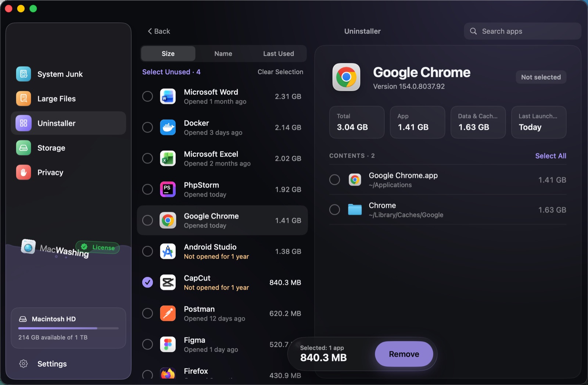Check the Postman selection circle
The height and width of the screenshot is (385, 588).
click(x=147, y=313)
